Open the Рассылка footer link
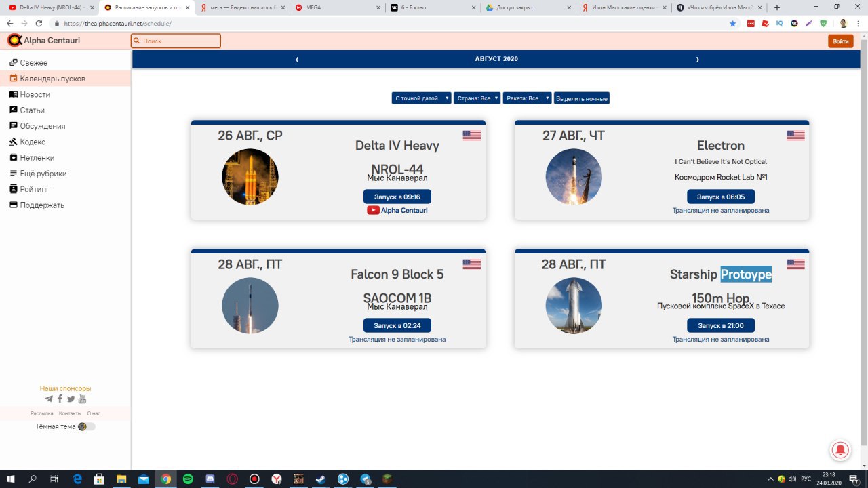The height and width of the screenshot is (488, 868). 42,413
